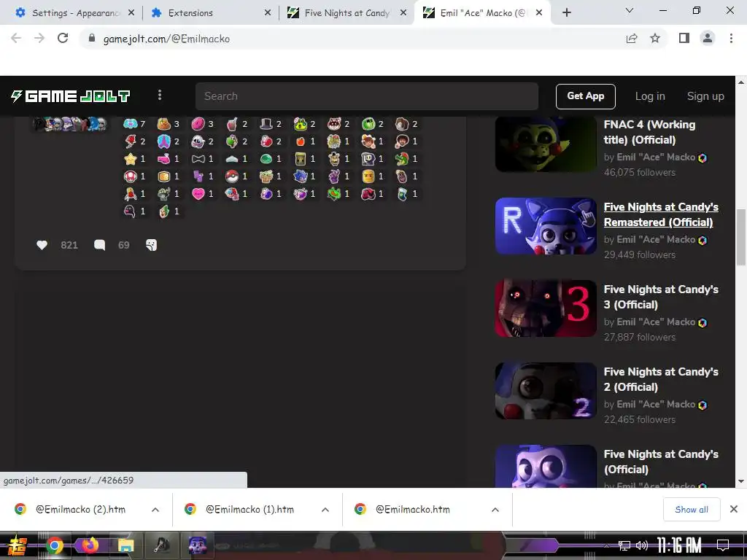Open the @Emilmacko (2).htm downloaded file
Image resolution: width=747 pixels, height=560 pixels.
(x=80, y=510)
